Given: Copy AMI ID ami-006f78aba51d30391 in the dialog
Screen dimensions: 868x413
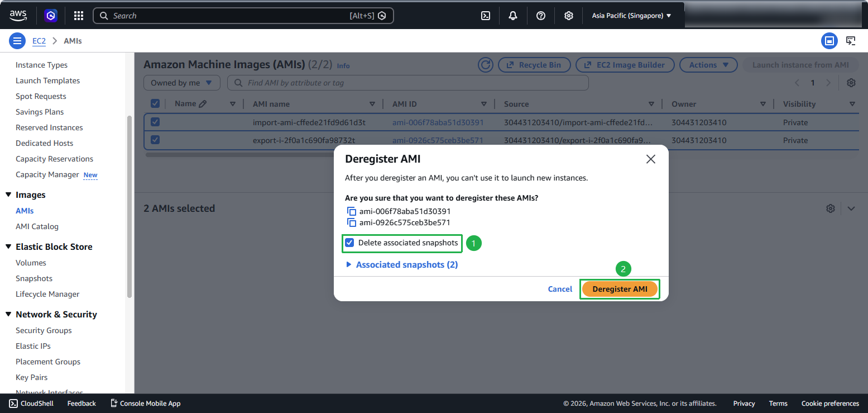Looking at the screenshot, I should pos(351,211).
